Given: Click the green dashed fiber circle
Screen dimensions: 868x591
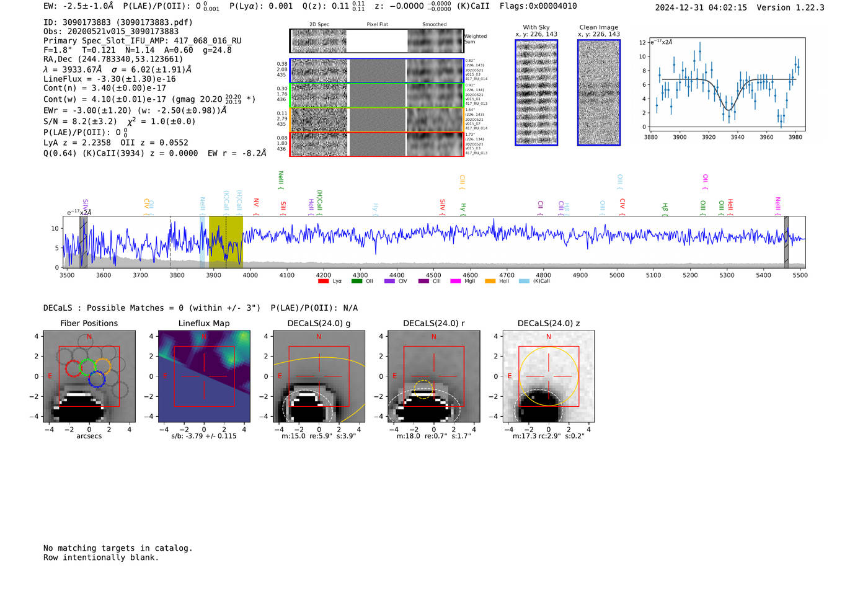Looking at the screenshot, I should click(87, 367).
